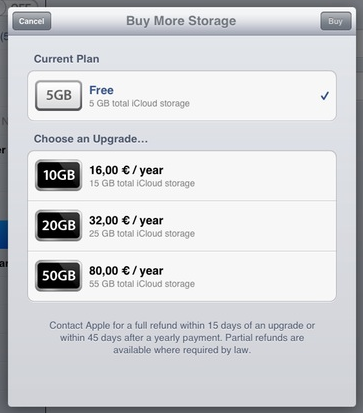Click the 25 GB total iCloud storage text
Viewport: 363px width, 413px height.
tap(142, 234)
